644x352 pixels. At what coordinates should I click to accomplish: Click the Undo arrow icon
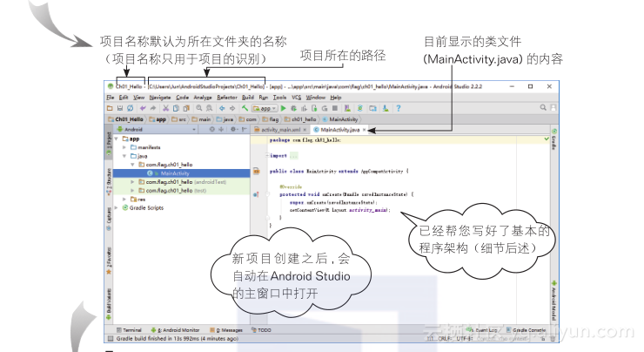143,108
